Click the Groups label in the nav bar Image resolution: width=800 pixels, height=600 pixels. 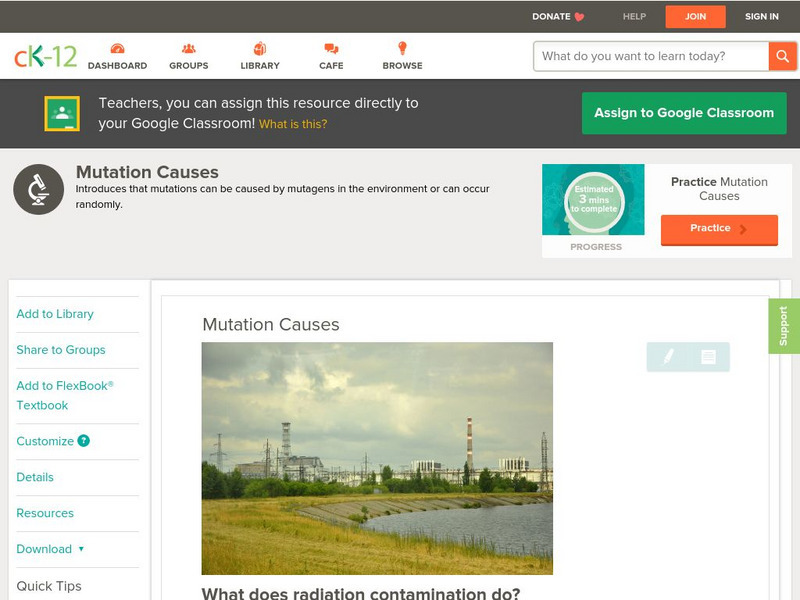pos(189,66)
